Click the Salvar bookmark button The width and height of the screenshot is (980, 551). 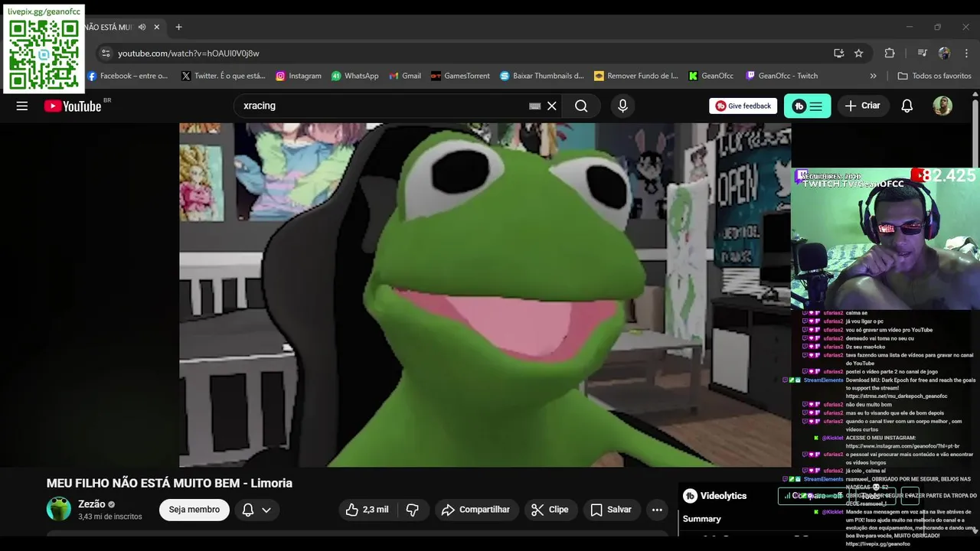pos(611,510)
